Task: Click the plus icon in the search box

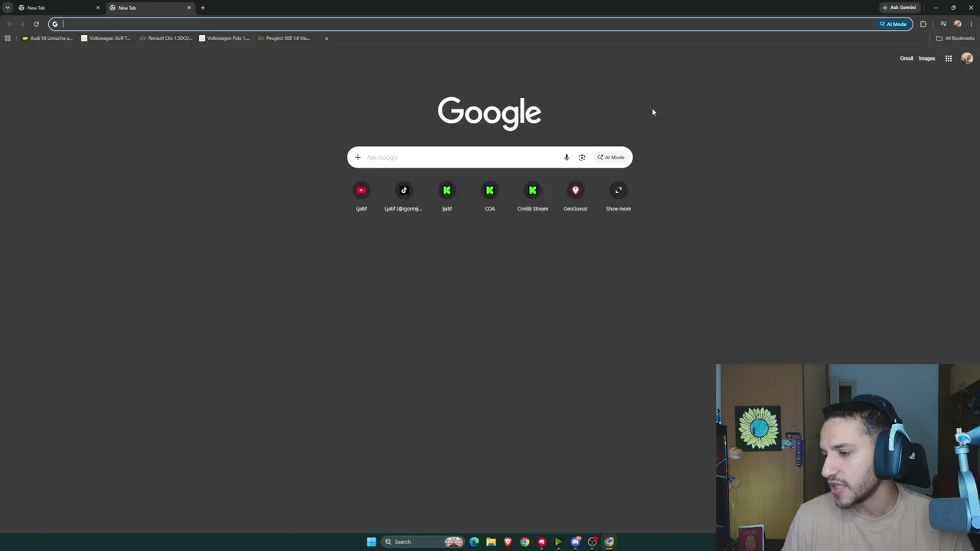Action: (358, 158)
